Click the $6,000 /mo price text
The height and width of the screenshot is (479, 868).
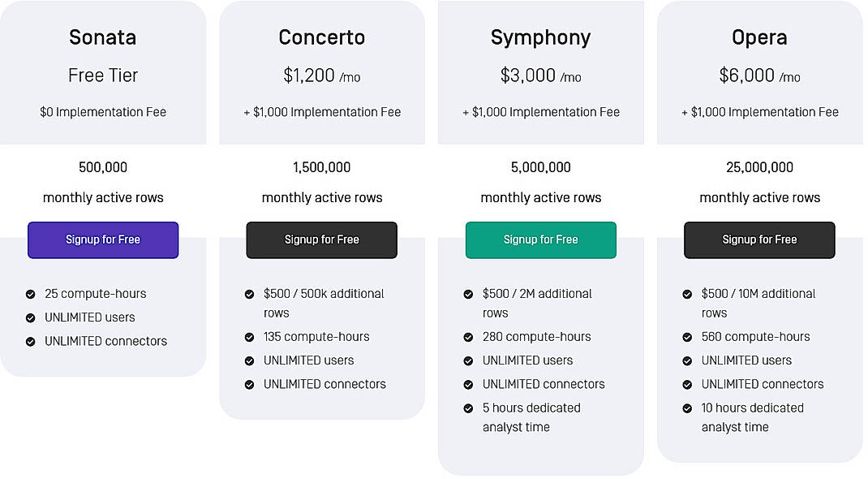pyautogui.click(x=759, y=76)
